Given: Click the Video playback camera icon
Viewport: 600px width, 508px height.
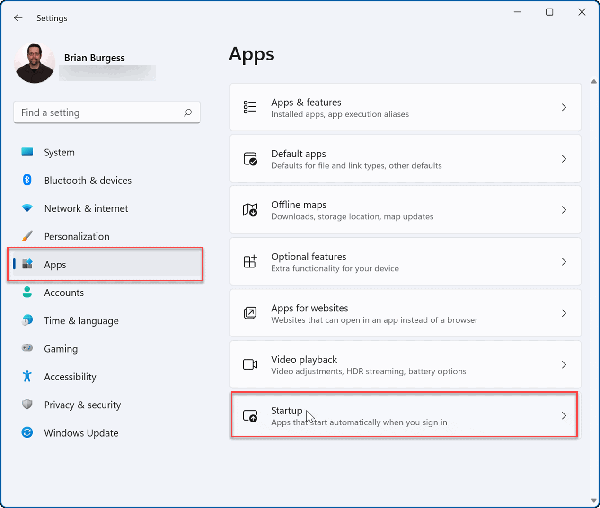Looking at the screenshot, I should (250, 365).
